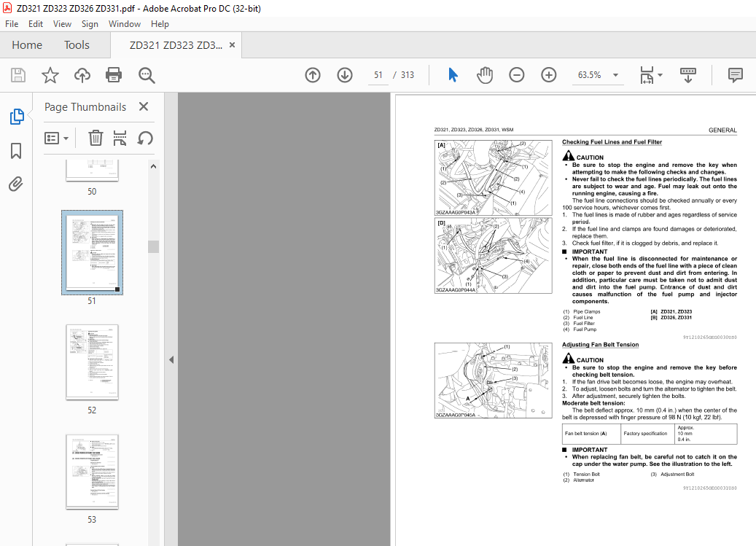Click thumbnail panel scroll up arrow

153,166
